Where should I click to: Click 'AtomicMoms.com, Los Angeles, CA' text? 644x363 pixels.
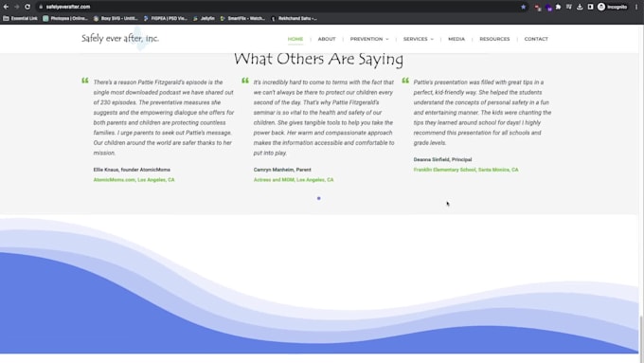pyautogui.click(x=134, y=180)
